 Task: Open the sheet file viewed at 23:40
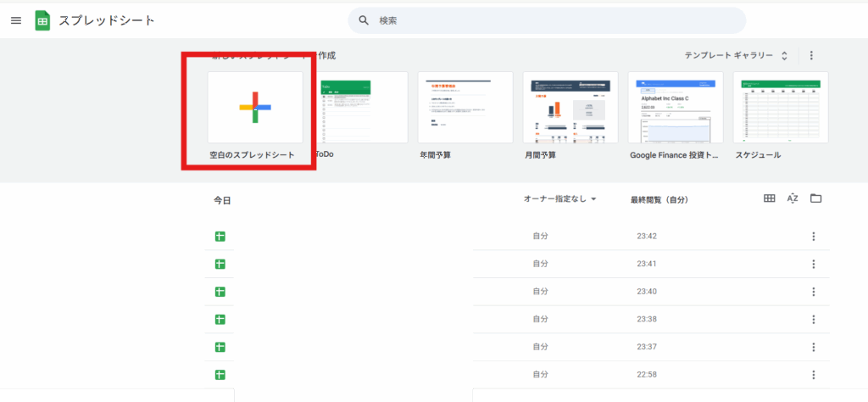[x=220, y=292]
